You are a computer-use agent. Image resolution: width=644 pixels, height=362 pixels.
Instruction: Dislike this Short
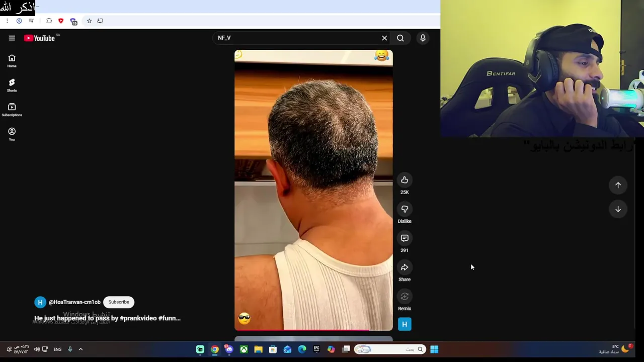405,209
